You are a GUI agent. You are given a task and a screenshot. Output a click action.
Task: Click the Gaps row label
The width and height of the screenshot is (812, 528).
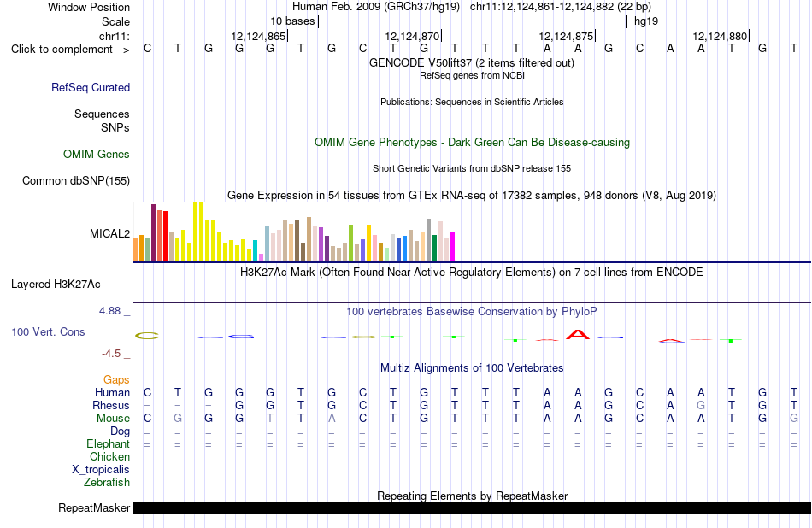coord(116,380)
